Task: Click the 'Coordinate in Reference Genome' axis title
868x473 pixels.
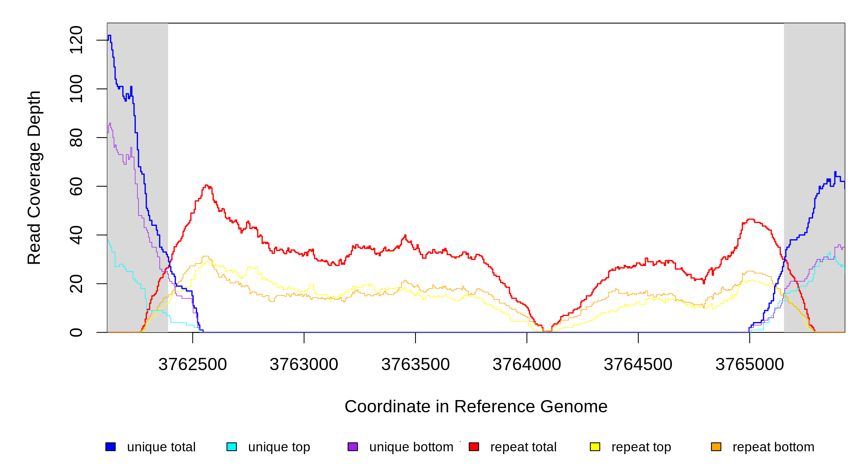Action: [476, 406]
